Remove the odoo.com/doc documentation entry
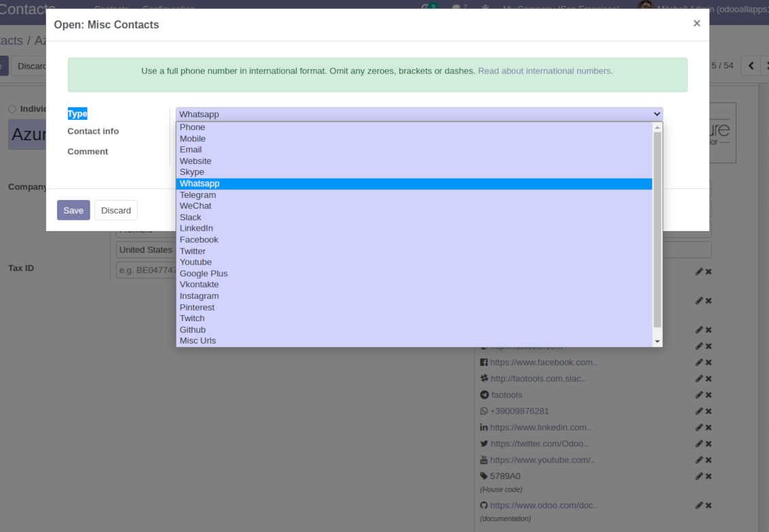769x532 pixels. [x=708, y=505]
